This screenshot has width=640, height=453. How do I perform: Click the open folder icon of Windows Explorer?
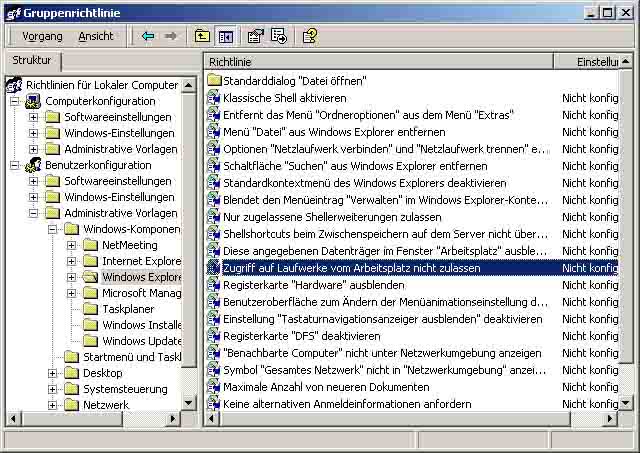point(90,277)
